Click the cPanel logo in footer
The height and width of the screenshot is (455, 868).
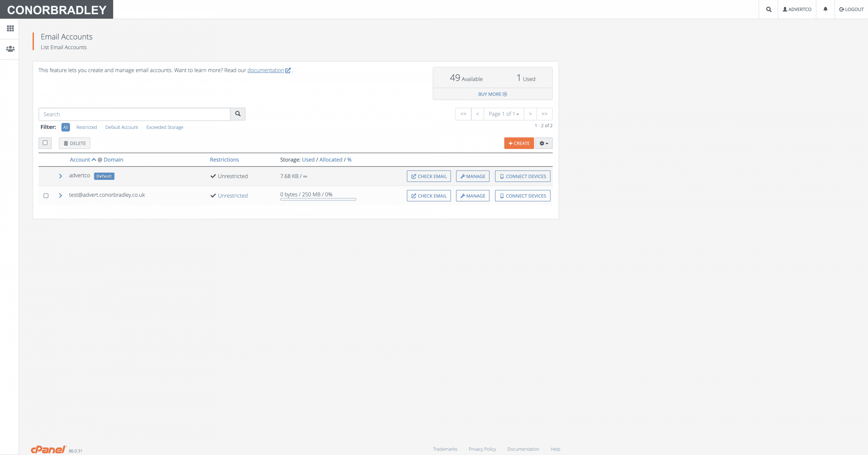[x=48, y=450]
